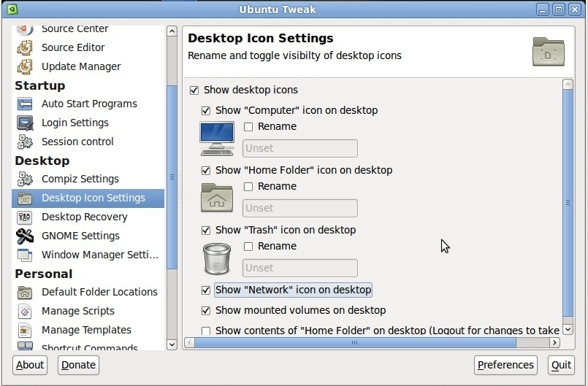
Task: Open Session control in sidebar
Action: pyautogui.click(x=77, y=142)
